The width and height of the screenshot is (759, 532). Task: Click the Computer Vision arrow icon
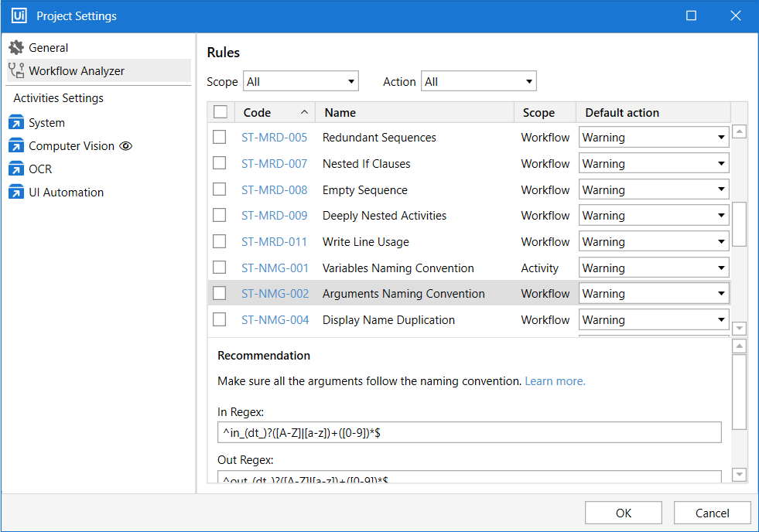pyautogui.click(x=16, y=146)
